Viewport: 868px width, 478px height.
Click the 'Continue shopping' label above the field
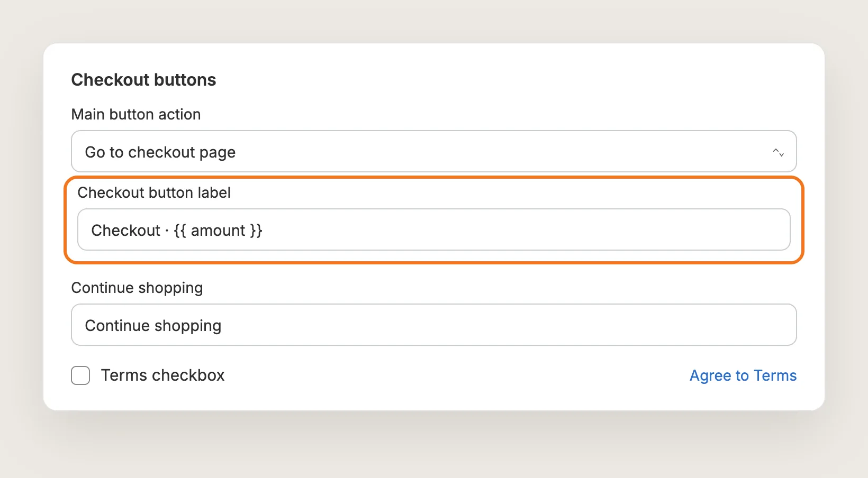[x=137, y=288]
